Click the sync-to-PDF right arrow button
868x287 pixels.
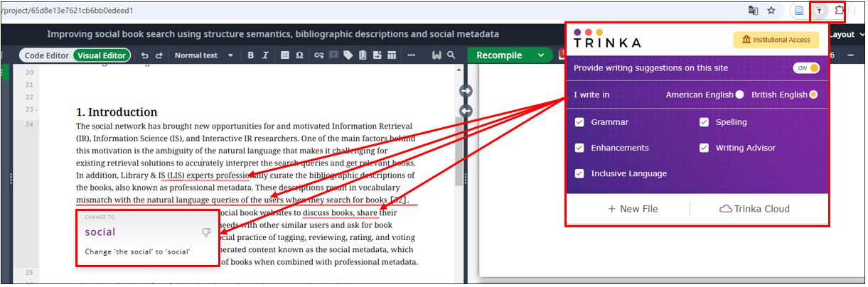point(466,91)
